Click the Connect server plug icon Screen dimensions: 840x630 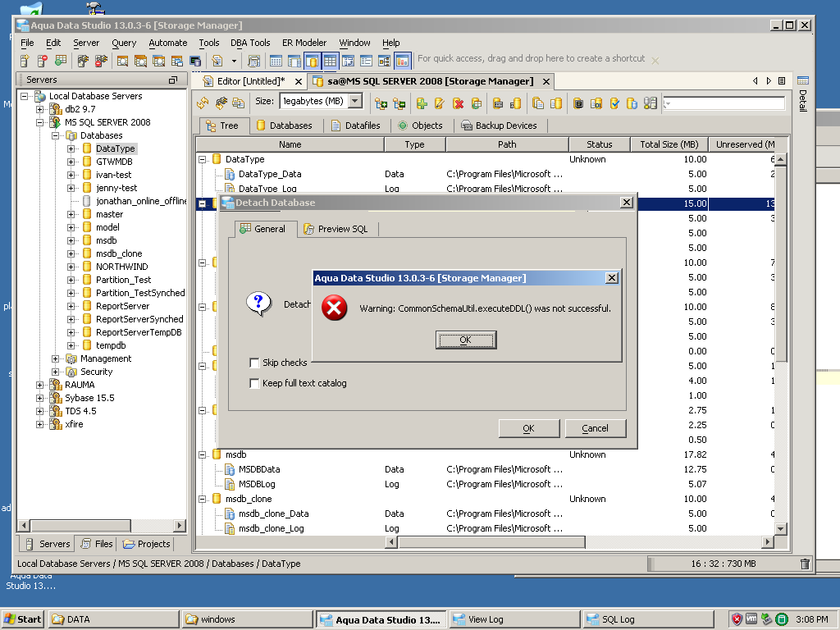(x=83, y=61)
